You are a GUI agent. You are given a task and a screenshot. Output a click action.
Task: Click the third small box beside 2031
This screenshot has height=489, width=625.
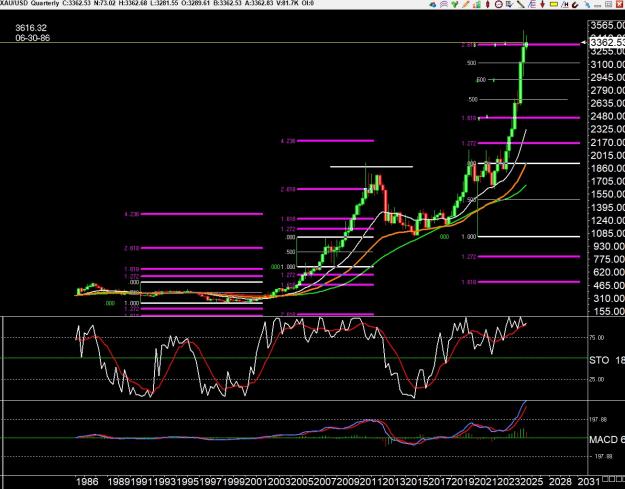pyautogui.click(x=618, y=479)
